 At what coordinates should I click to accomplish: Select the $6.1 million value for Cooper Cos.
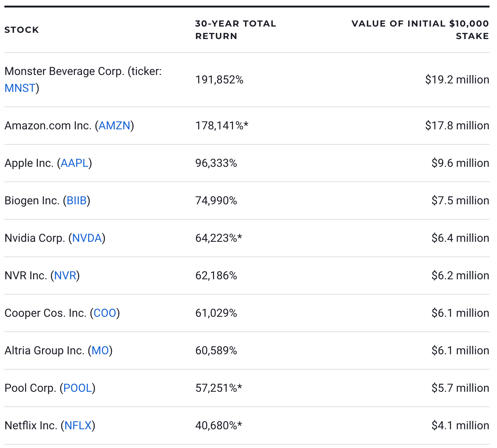460,313
